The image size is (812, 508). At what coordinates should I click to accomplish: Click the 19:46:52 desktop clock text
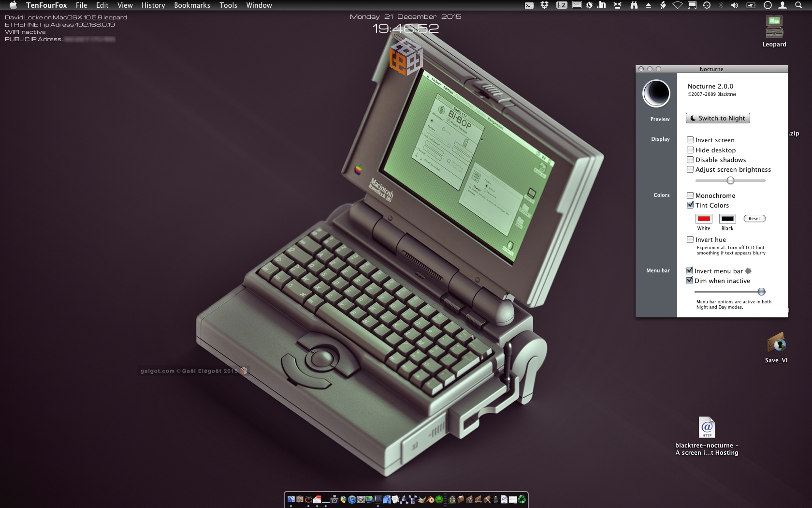(406, 29)
